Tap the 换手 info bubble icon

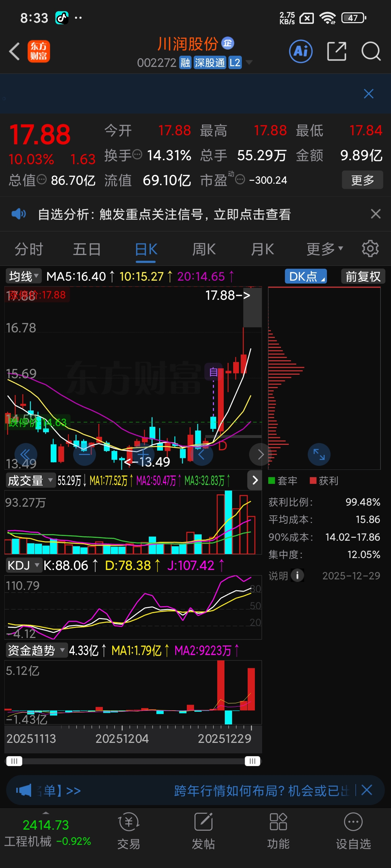point(137,154)
